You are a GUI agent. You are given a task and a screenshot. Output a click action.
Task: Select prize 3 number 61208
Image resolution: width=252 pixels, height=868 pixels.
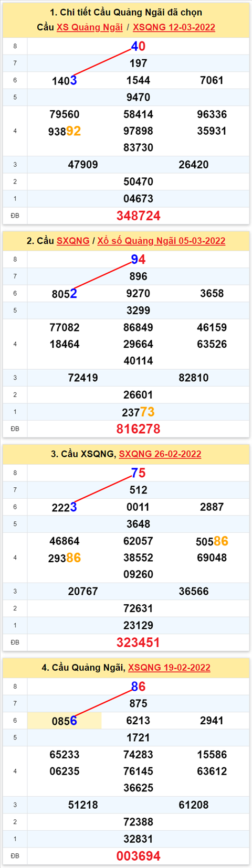(x=194, y=805)
